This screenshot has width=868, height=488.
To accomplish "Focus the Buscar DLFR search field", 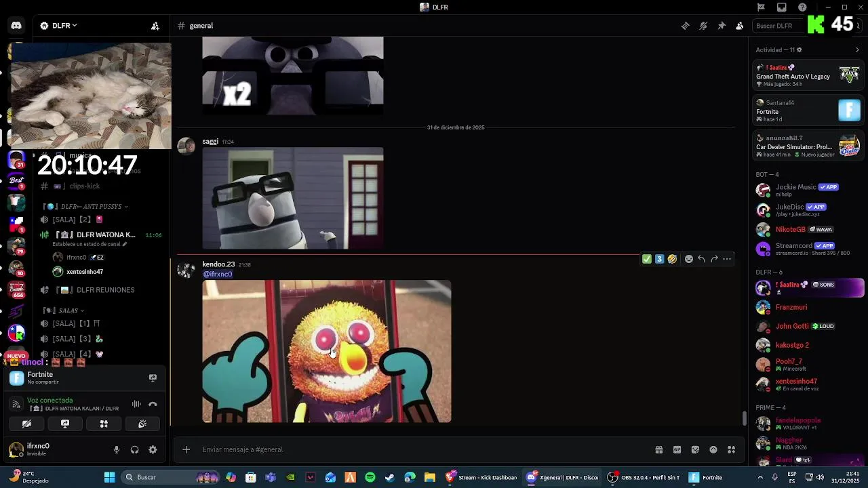I will pos(780,26).
